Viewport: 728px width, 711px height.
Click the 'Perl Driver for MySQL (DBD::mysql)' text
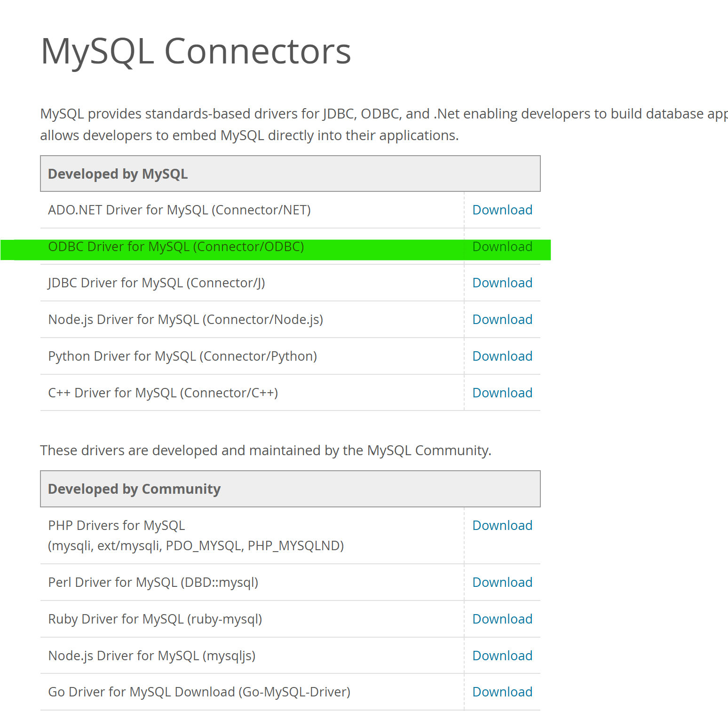(153, 582)
